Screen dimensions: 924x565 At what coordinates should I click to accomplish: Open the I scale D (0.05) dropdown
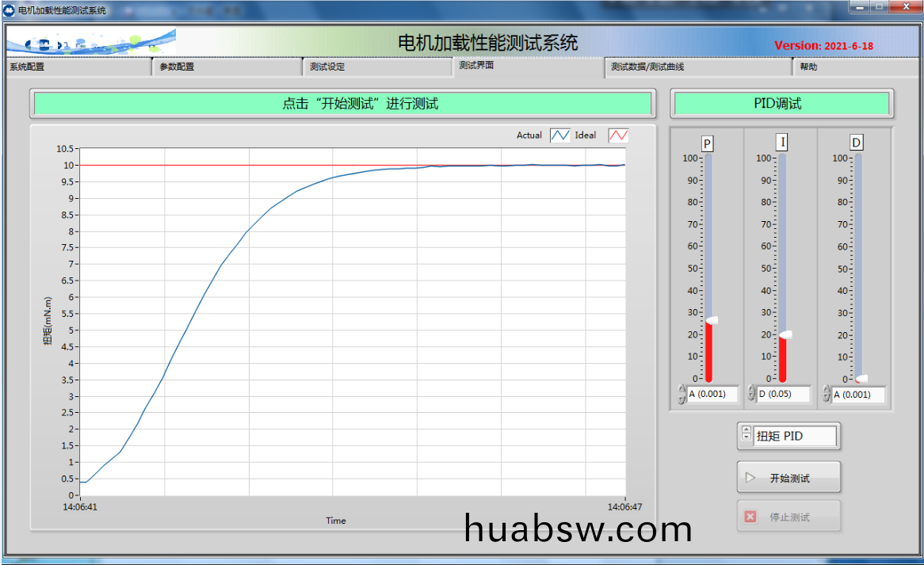(x=783, y=394)
